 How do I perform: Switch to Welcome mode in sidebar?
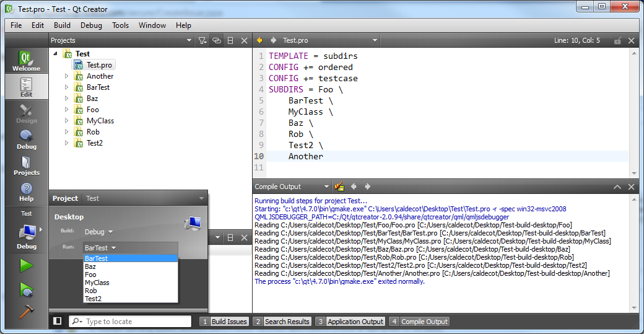click(26, 61)
